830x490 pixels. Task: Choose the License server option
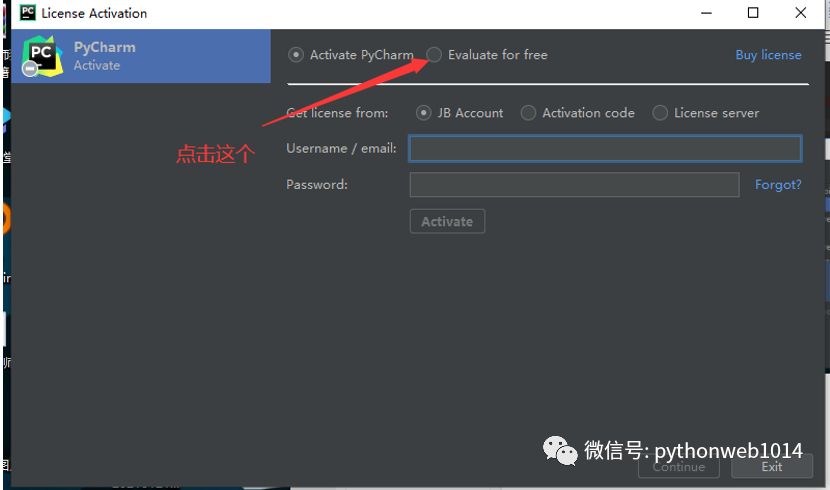click(x=660, y=113)
